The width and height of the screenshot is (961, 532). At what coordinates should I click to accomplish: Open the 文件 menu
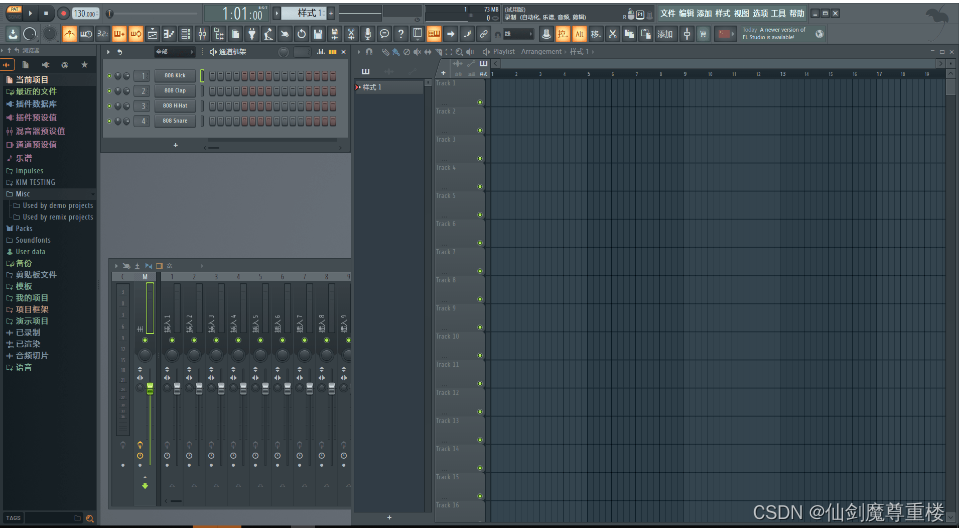[667, 13]
